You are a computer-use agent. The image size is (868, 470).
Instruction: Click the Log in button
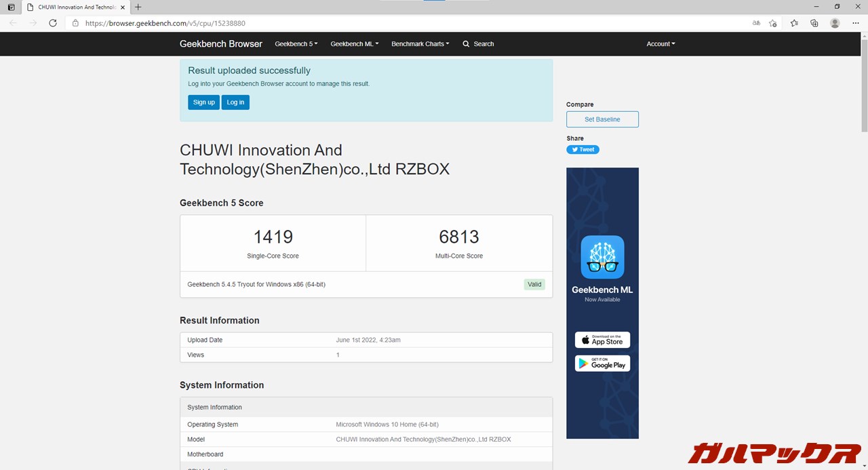[235, 102]
